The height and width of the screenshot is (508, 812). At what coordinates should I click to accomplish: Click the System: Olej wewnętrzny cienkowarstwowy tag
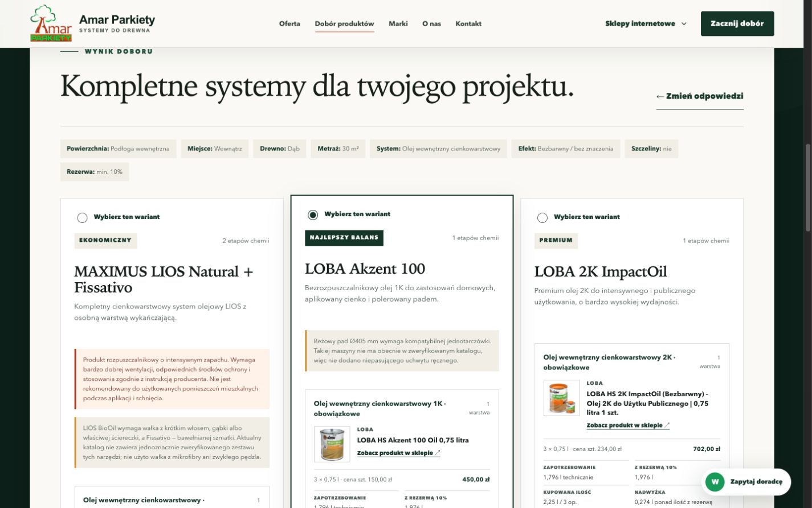(x=438, y=149)
